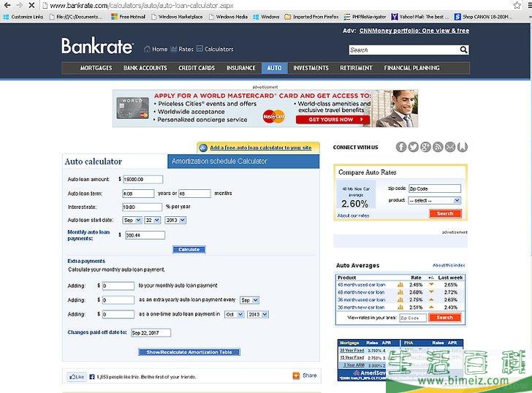The width and height of the screenshot is (532, 393).
Task: Click Zip Code field in Compare Auto Rates
Action: [x=435, y=188]
